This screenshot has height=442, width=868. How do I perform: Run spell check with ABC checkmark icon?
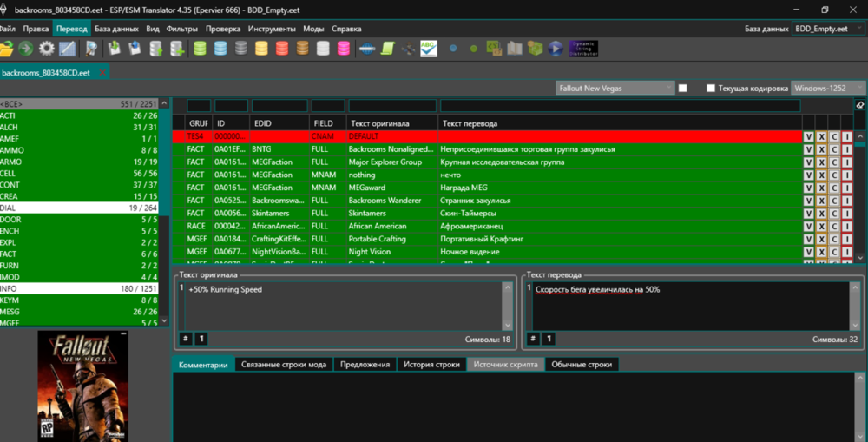click(x=429, y=49)
